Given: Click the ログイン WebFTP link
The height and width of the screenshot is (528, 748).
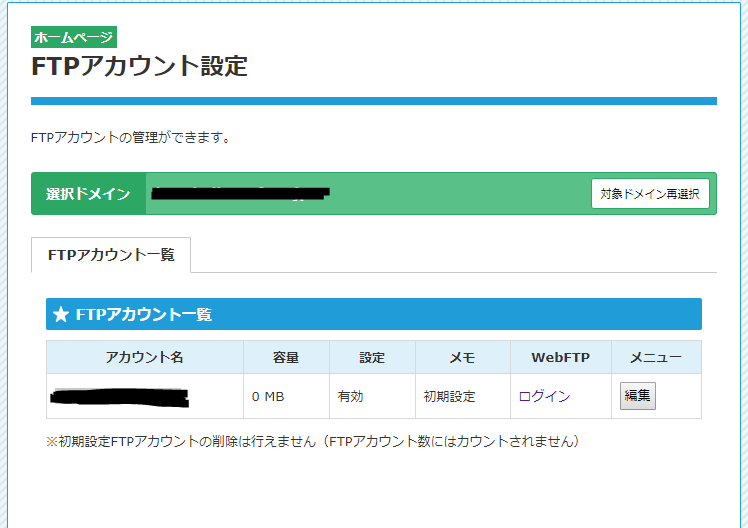Looking at the screenshot, I should pos(544,396).
